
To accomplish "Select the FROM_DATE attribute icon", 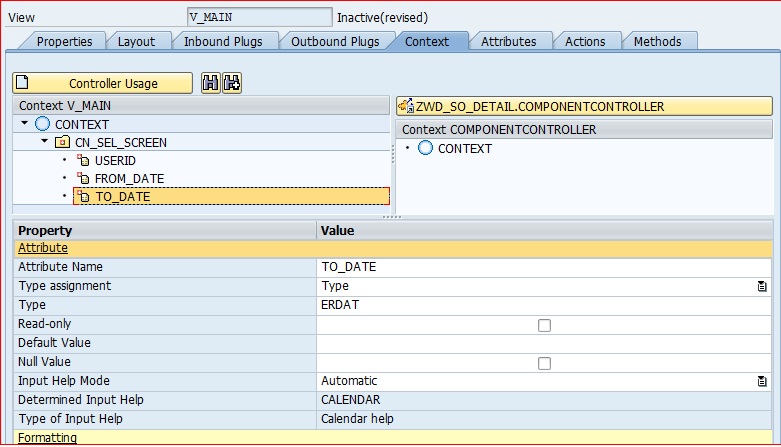I will point(83,178).
